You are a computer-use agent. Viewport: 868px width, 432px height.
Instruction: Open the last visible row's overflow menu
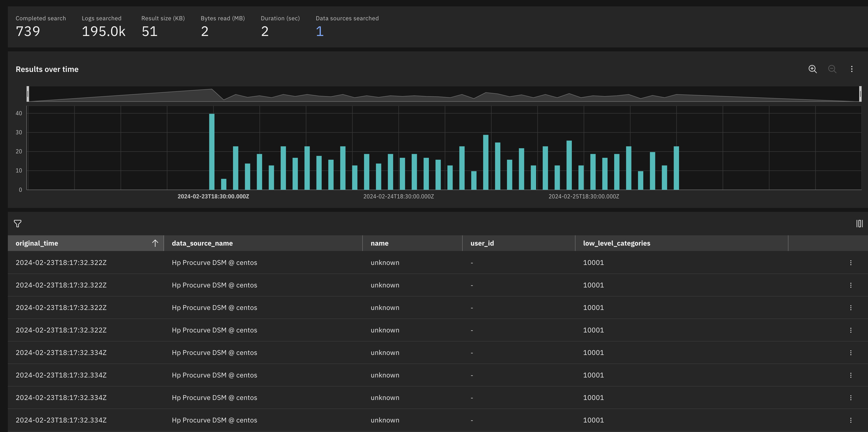click(x=850, y=420)
